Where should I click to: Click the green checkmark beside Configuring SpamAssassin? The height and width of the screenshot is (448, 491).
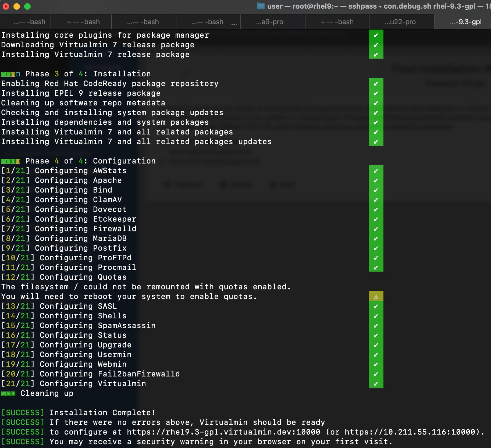pyautogui.click(x=376, y=325)
